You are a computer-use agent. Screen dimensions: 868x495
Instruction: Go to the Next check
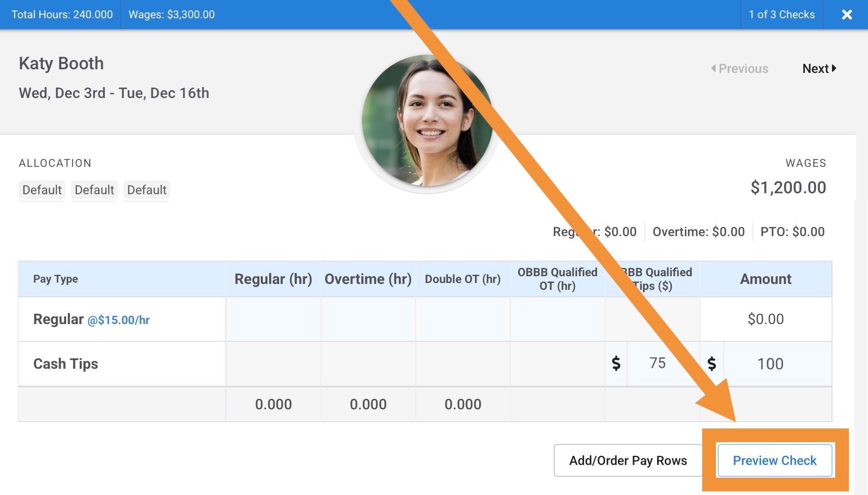click(819, 68)
